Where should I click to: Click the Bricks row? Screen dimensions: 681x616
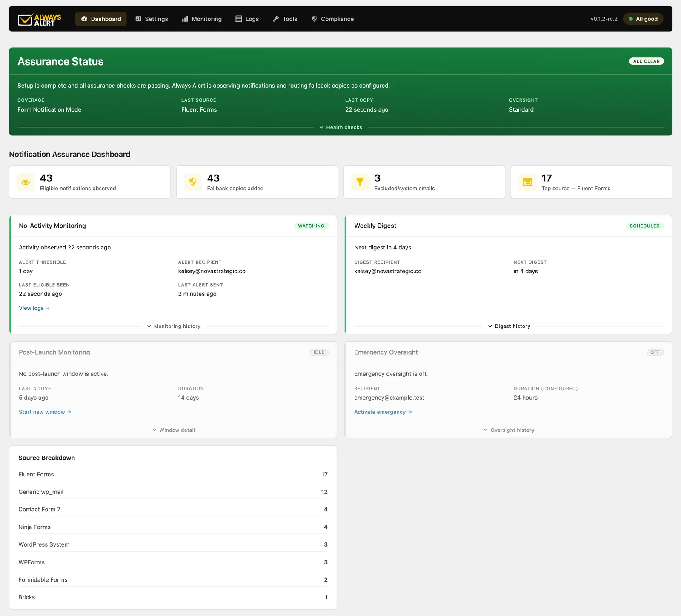[x=173, y=597]
